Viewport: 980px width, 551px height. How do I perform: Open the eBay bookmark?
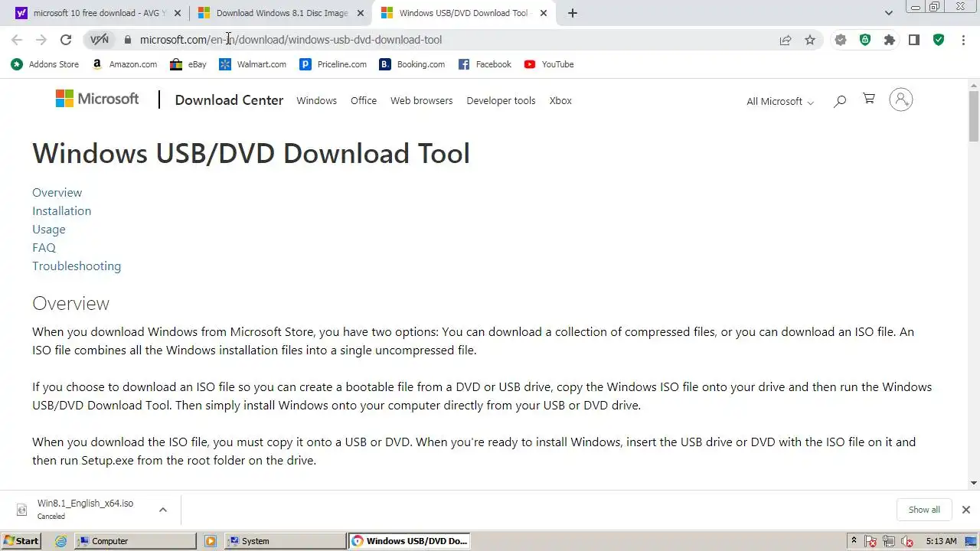tap(188, 64)
